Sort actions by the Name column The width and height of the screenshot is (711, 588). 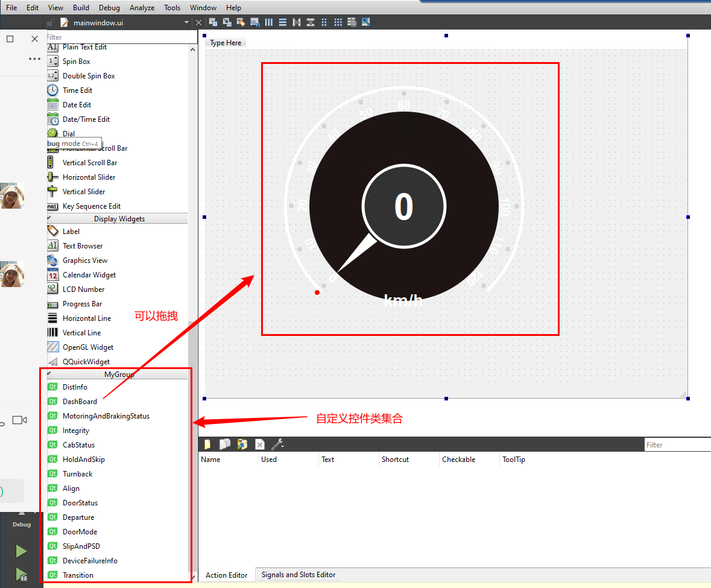point(229,460)
